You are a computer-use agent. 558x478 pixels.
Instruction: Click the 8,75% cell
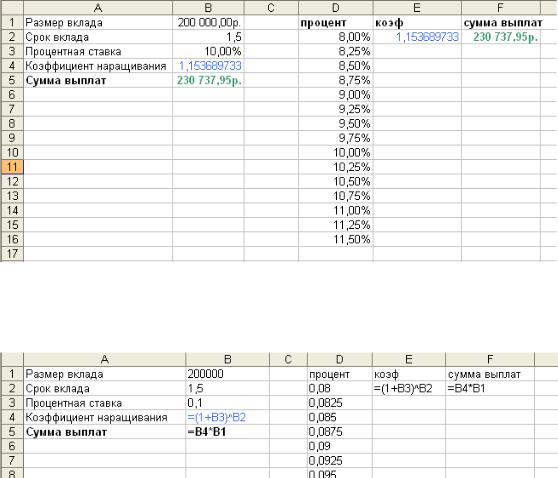click(336, 80)
